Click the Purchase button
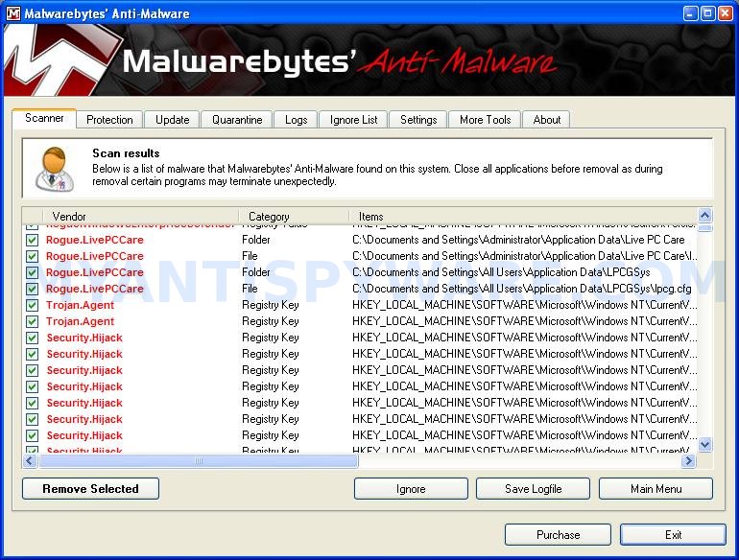Viewport: 739px width, 560px height. [x=558, y=534]
